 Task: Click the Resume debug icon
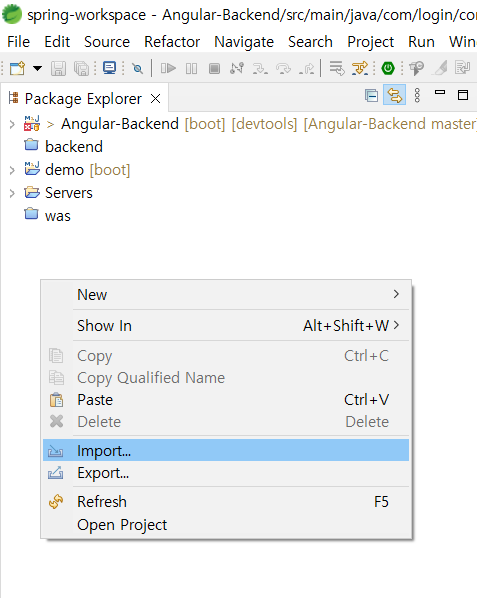(168, 69)
